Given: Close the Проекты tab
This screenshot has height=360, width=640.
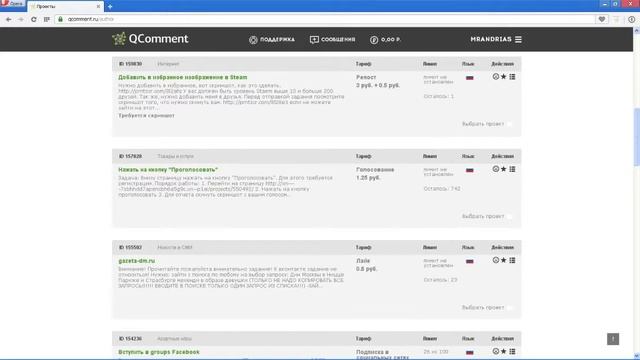Looking at the screenshot, I should click(98, 7).
